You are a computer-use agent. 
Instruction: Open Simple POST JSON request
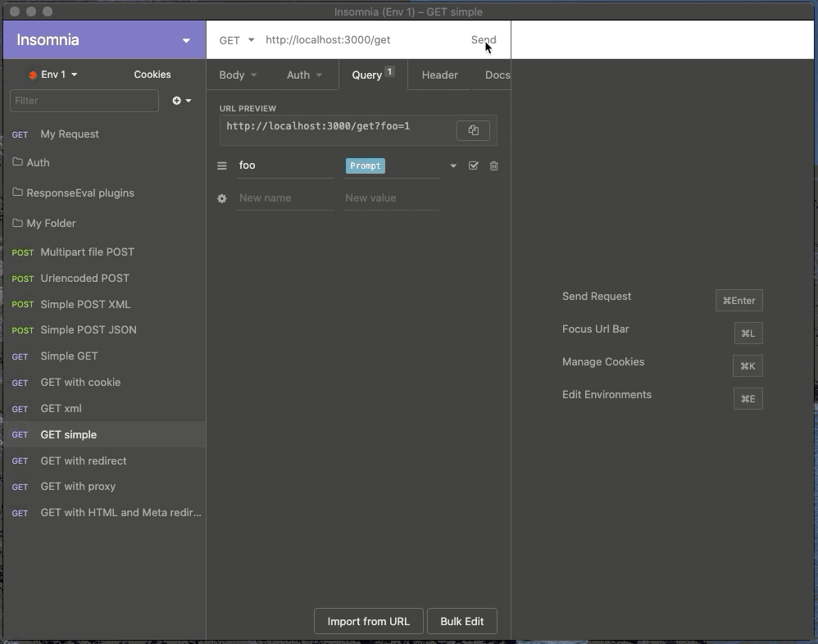pos(104,330)
